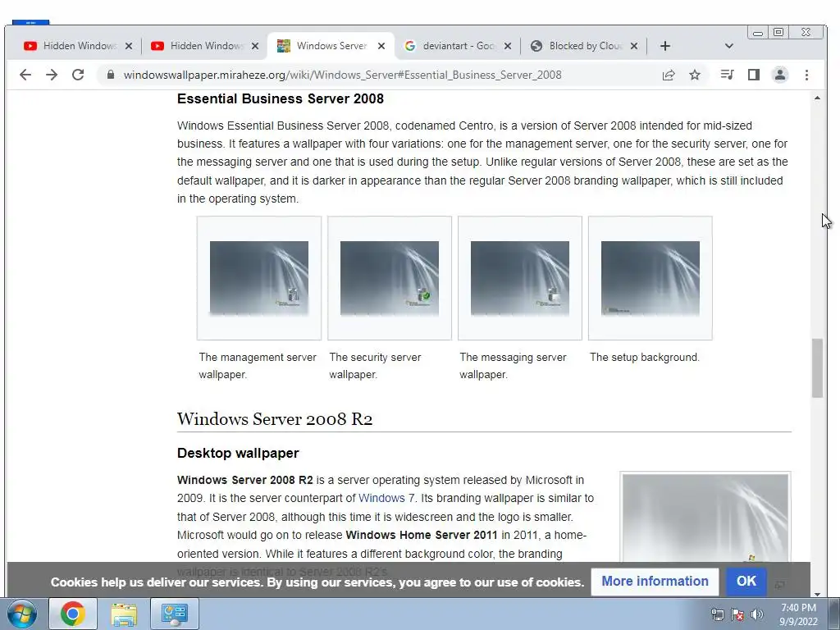Open the messaging server wallpaper thumbnail
This screenshot has width=840, height=630.
click(x=519, y=277)
